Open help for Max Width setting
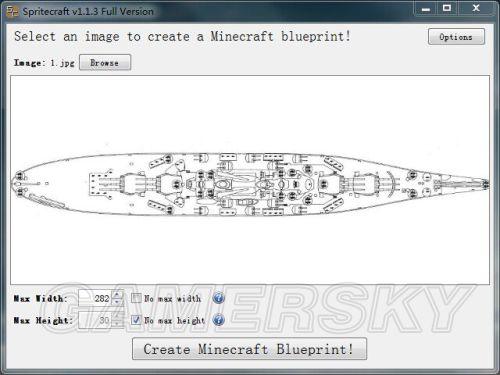This screenshot has height=375, width=500. [218, 298]
